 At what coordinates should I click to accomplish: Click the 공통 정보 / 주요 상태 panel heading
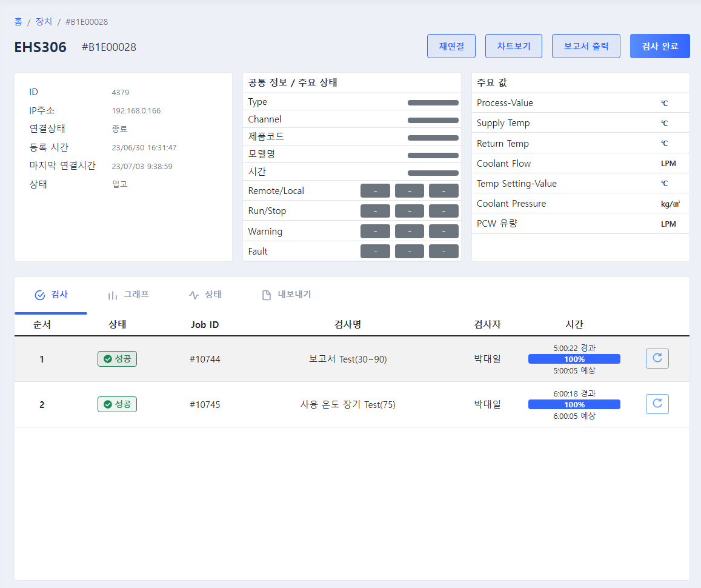[293, 82]
